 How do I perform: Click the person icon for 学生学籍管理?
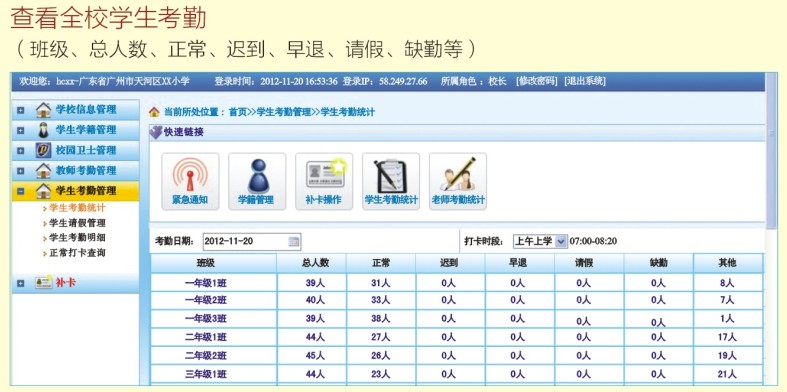click(44, 130)
